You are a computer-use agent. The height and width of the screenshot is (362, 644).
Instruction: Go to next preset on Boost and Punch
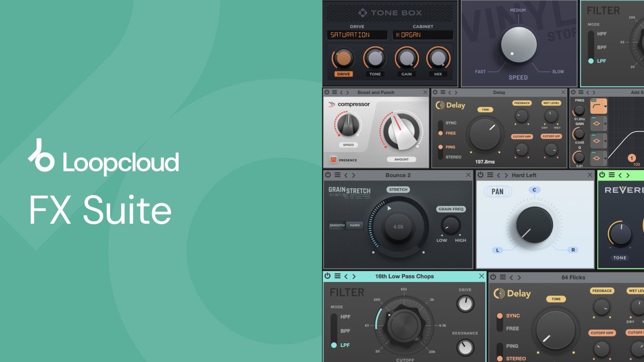[348, 93]
